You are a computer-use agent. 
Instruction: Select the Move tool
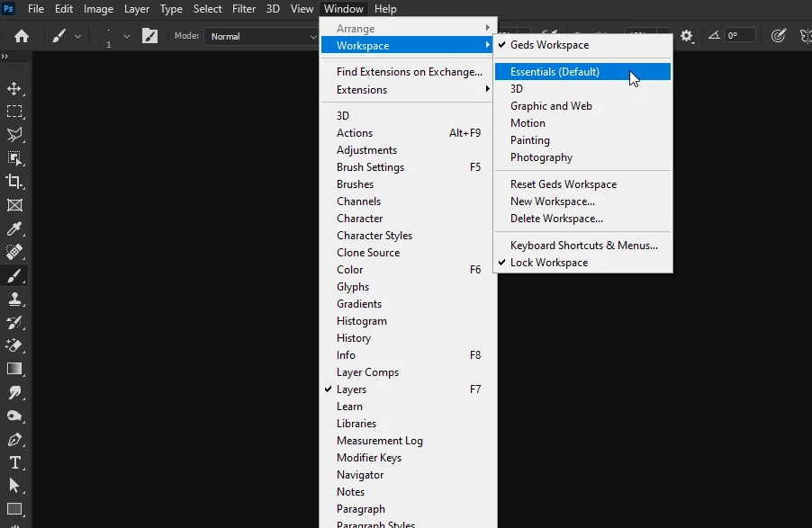coord(14,88)
